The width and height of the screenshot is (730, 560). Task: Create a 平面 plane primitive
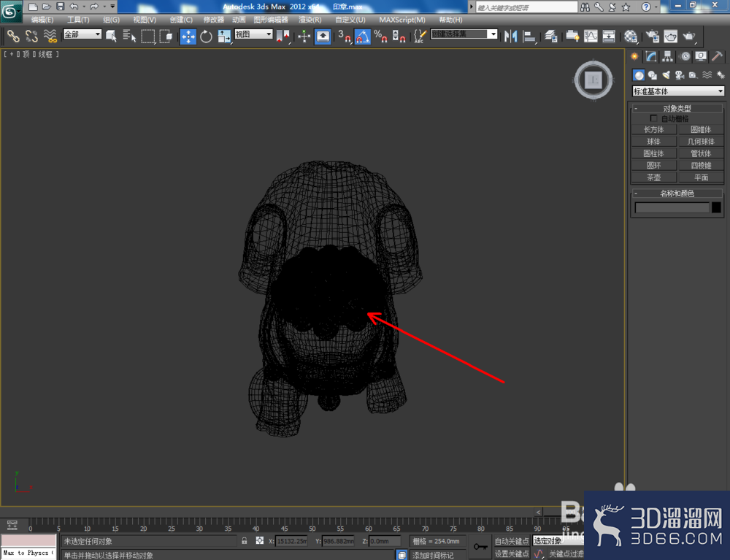pos(701,177)
